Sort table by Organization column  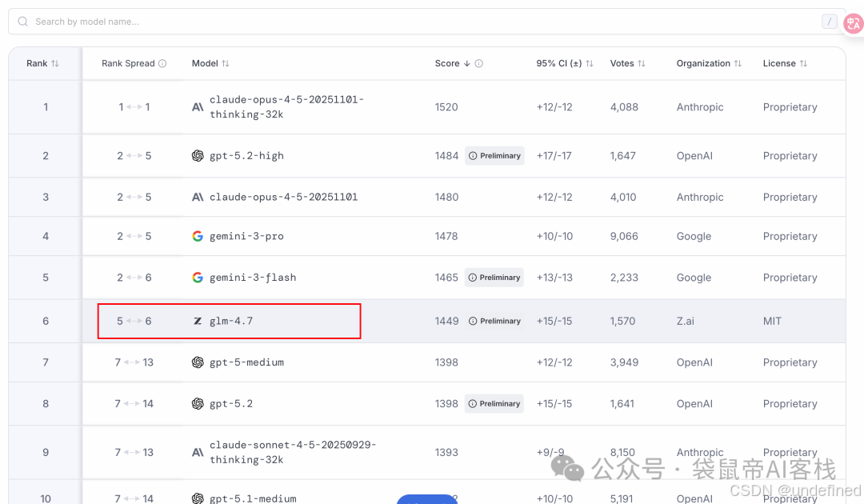709,63
